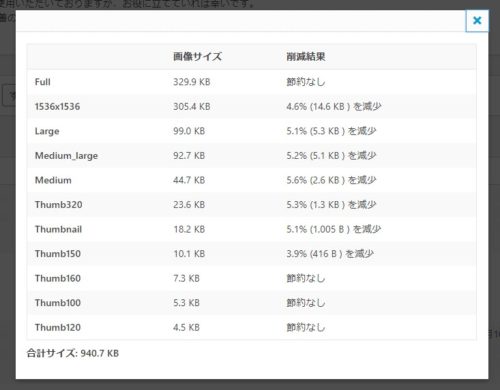This screenshot has width=500, height=390.
Task: Click the 5.3 KB size value
Action: coord(186,303)
